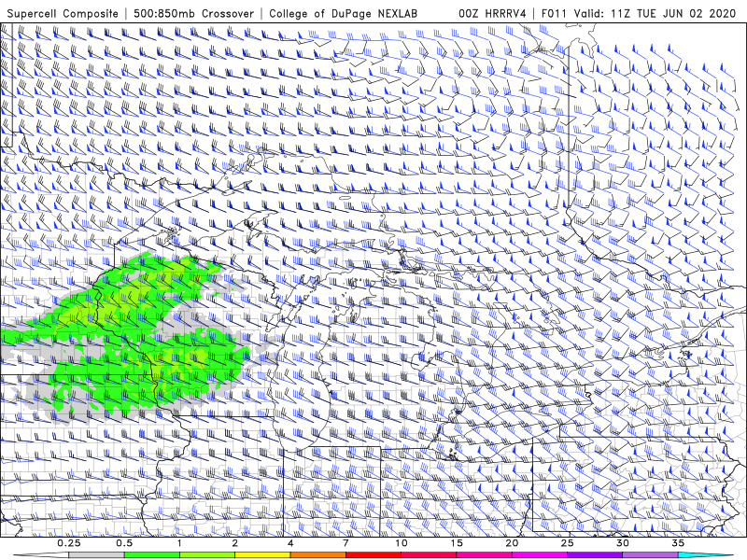Select the bright green 0.5–1 legend swatch

(x=151, y=555)
